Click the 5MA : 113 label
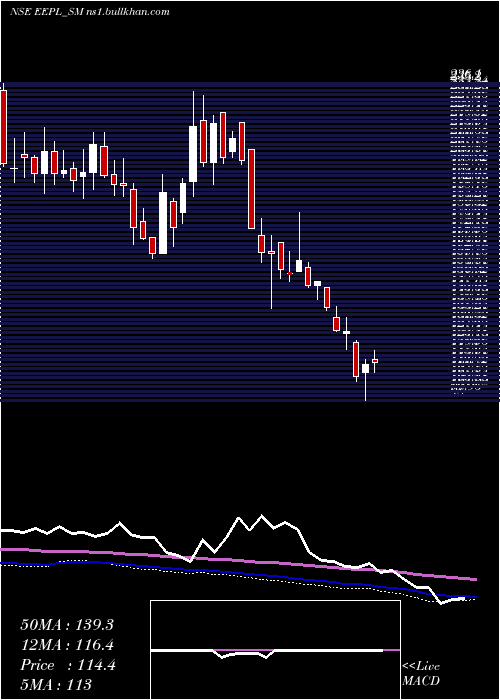 tap(56, 684)
